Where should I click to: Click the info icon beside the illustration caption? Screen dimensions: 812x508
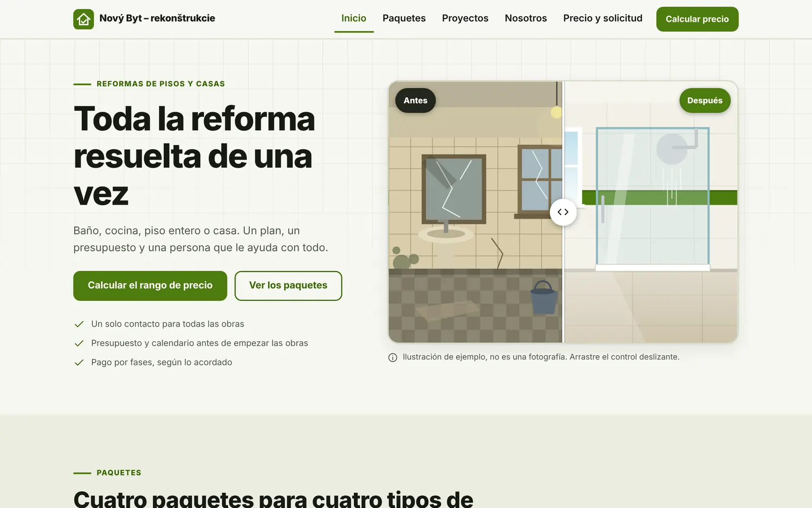tap(393, 358)
